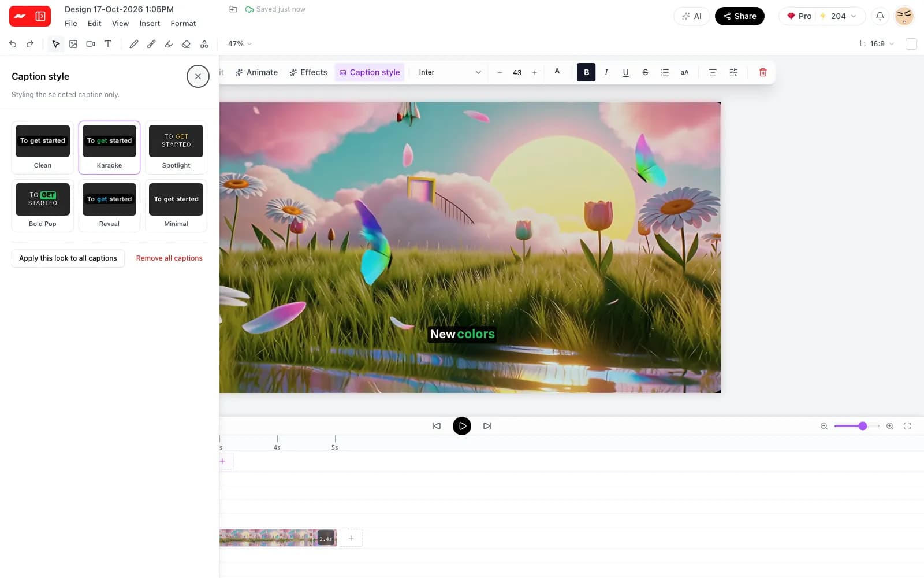The image size is (924, 578).
Task: Select the eraser tool
Action: click(x=186, y=44)
